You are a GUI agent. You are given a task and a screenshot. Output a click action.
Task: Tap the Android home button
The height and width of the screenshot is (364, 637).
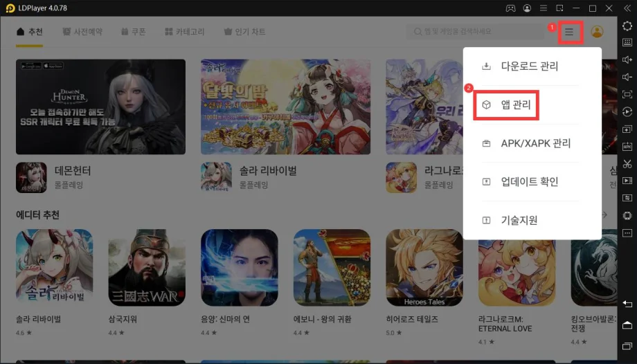click(x=627, y=325)
